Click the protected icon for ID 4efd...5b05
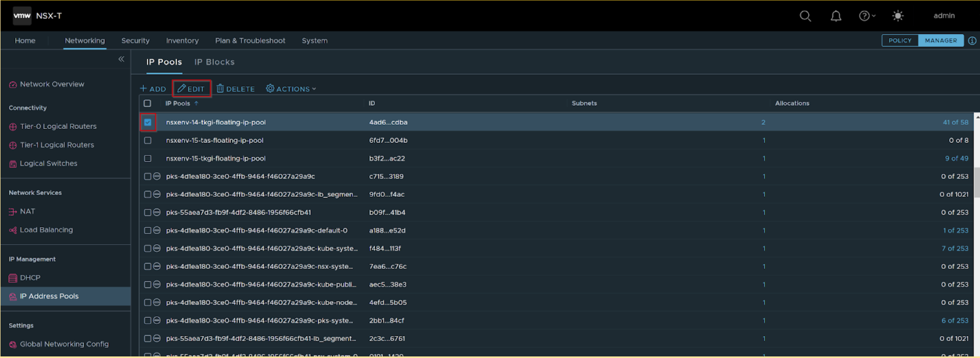The width and height of the screenshot is (980, 358). 157,303
